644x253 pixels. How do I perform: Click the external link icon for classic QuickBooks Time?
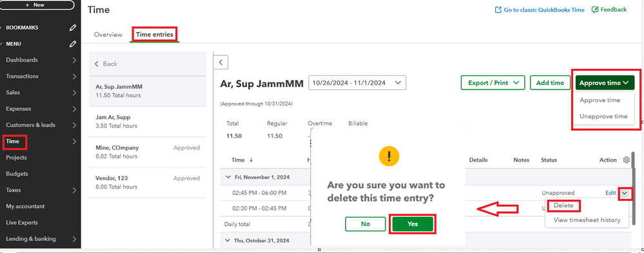click(498, 10)
